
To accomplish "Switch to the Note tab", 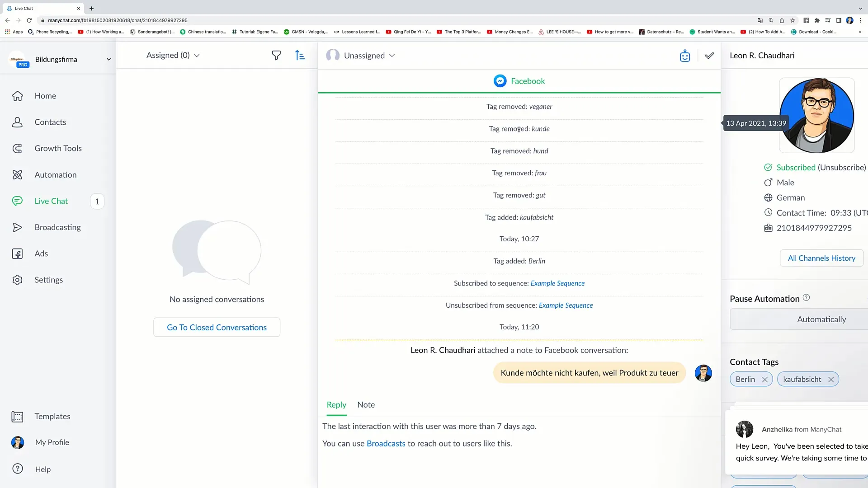I will pos(366,404).
